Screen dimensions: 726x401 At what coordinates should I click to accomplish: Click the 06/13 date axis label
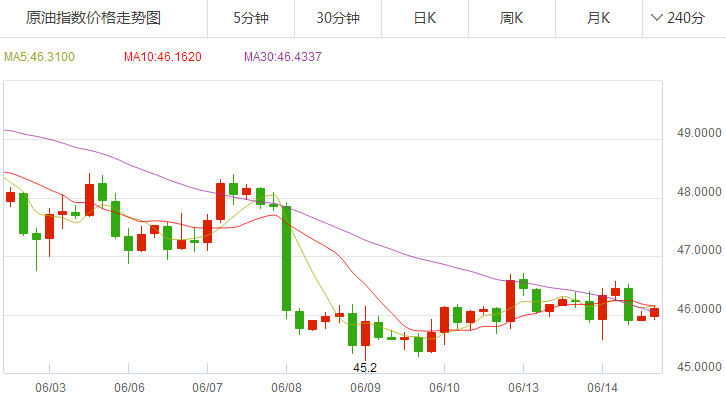[523, 388]
